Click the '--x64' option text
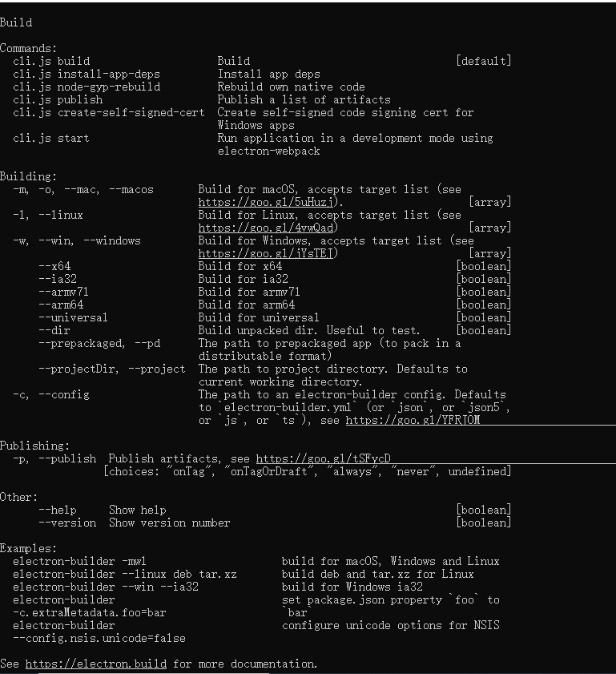 pos(54,266)
